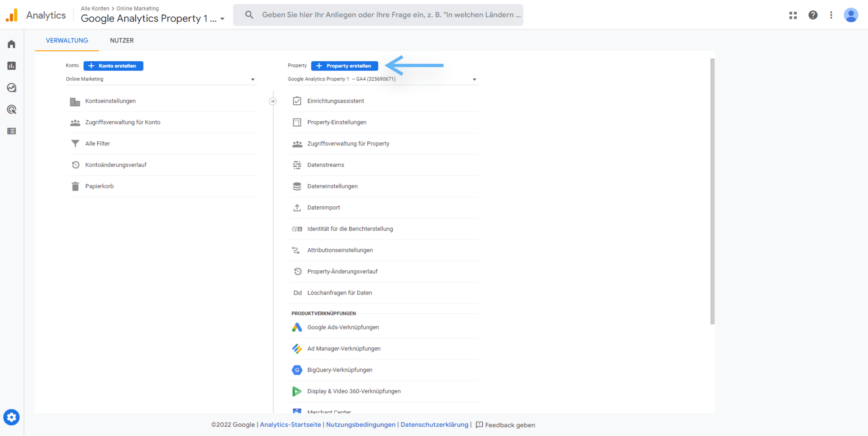Switch to the NUTZER tab
The height and width of the screenshot is (436, 868).
tap(121, 40)
